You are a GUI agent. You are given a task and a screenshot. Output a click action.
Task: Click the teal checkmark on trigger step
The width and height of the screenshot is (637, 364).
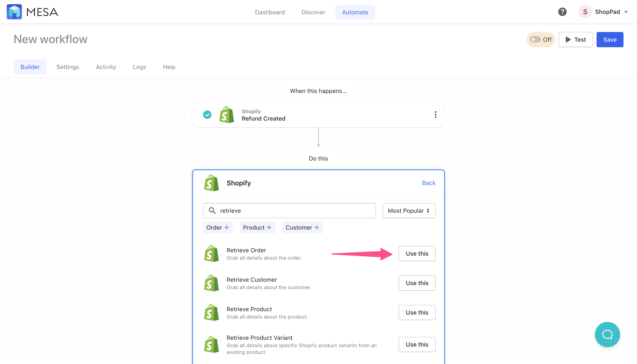pos(207,114)
